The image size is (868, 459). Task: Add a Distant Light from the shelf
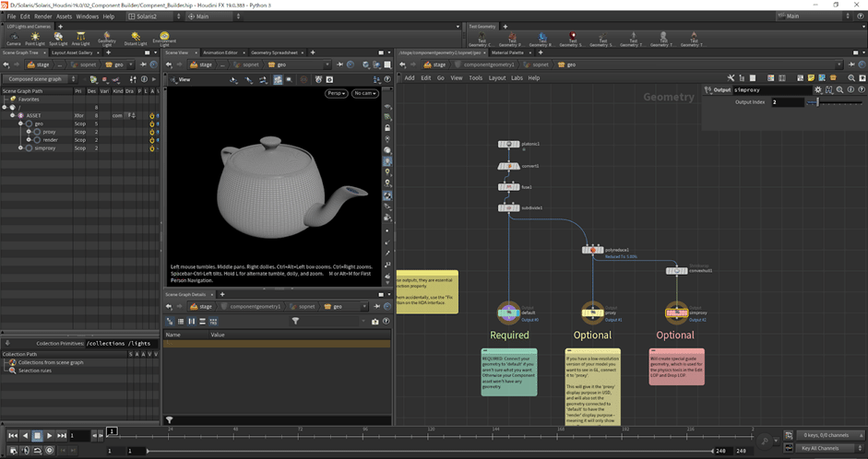pyautogui.click(x=137, y=38)
